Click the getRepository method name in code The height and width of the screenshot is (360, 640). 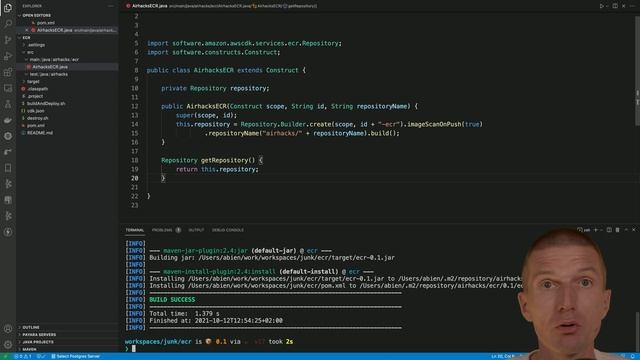(224, 160)
